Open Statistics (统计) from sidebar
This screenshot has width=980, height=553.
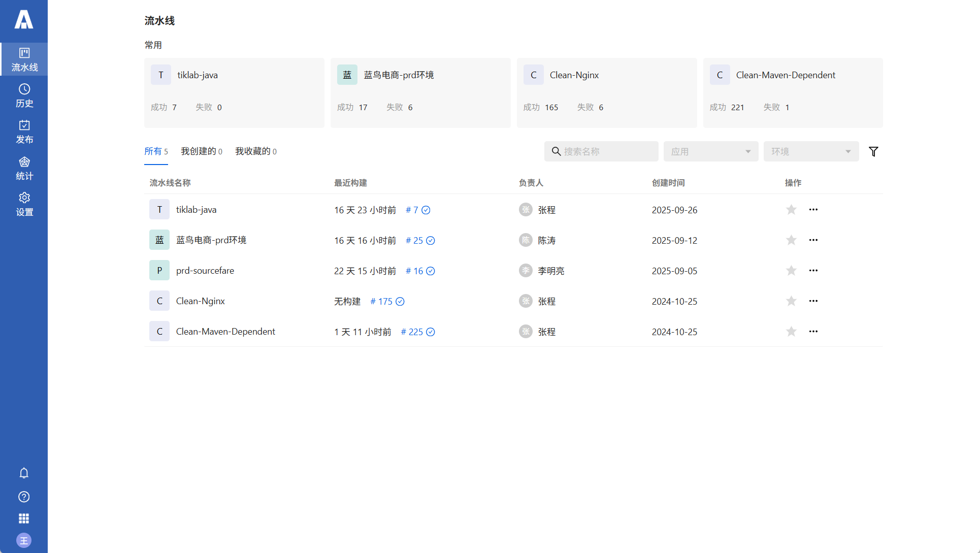(24, 168)
